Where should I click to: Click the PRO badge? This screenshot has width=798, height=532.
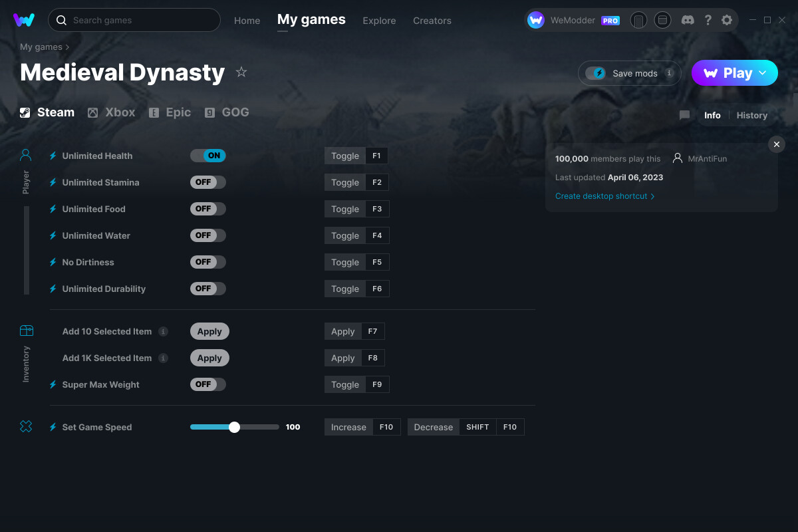610,21
